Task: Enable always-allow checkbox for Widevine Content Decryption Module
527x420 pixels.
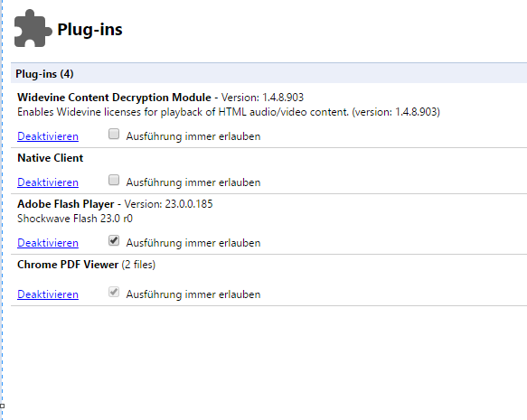Action: coord(114,134)
